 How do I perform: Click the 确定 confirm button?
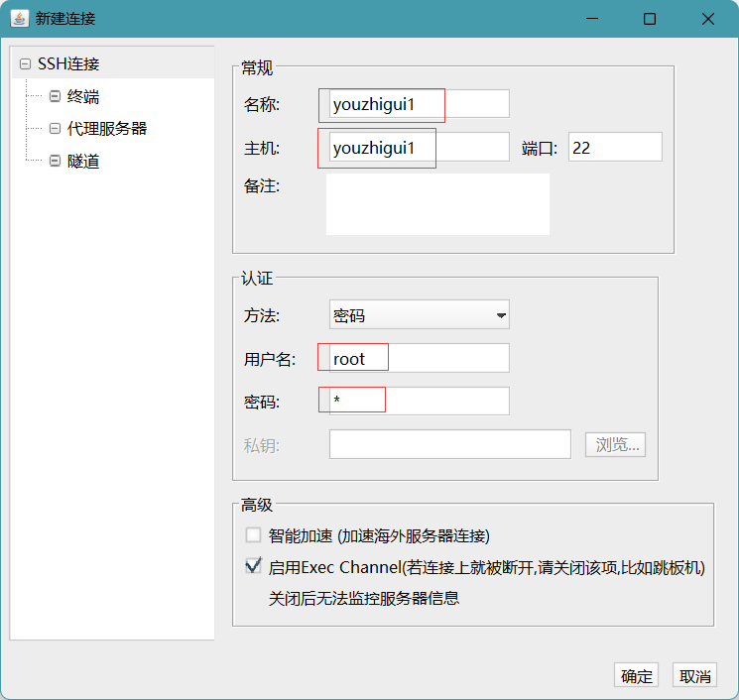coord(636,675)
